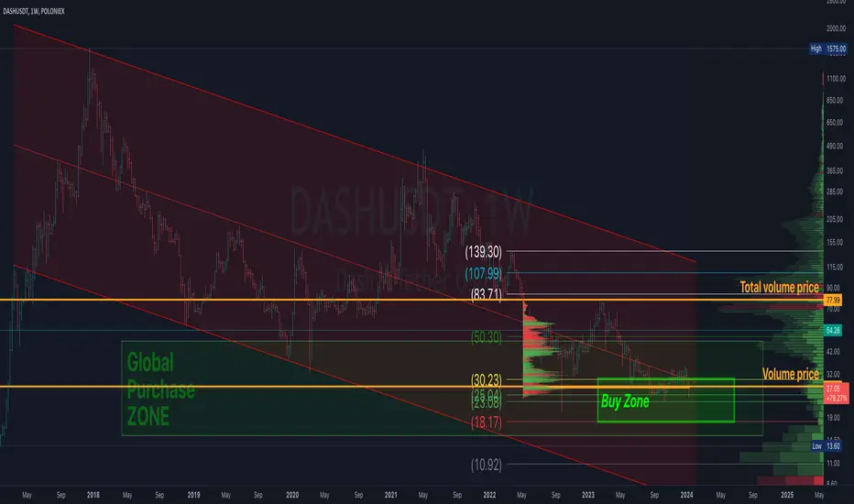
Task: Select the (30.23) level label
Action: click(487, 379)
